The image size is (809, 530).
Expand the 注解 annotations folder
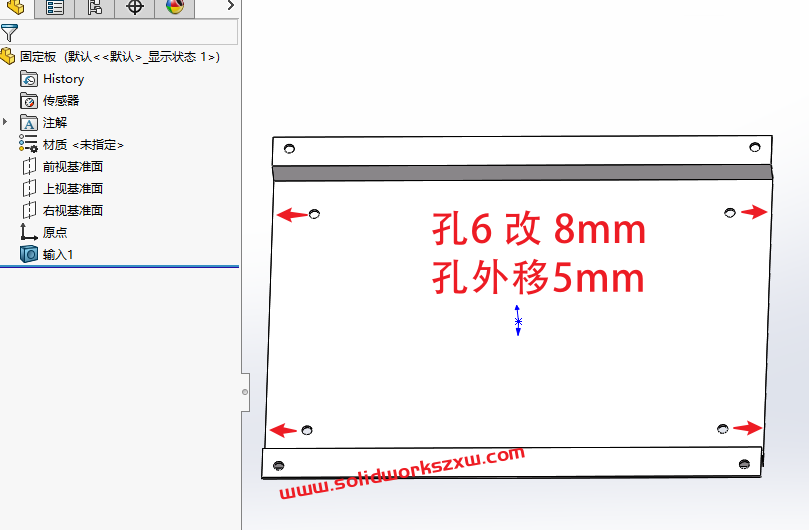(x=6, y=122)
